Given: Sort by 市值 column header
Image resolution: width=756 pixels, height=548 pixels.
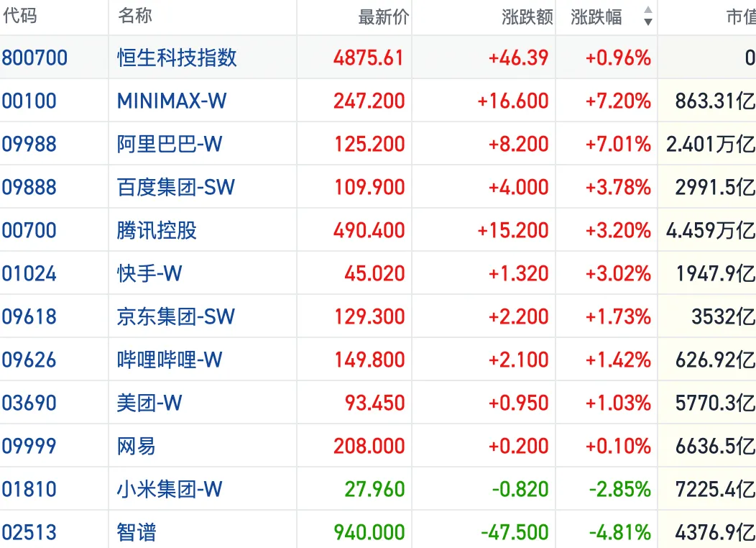Looking at the screenshot, I should pyautogui.click(x=741, y=17).
